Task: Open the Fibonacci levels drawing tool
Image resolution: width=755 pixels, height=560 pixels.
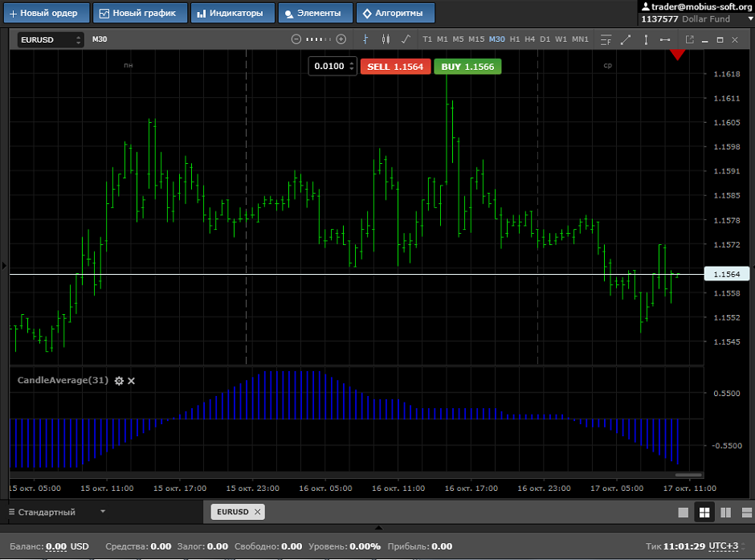Action: (x=606, y=40)
